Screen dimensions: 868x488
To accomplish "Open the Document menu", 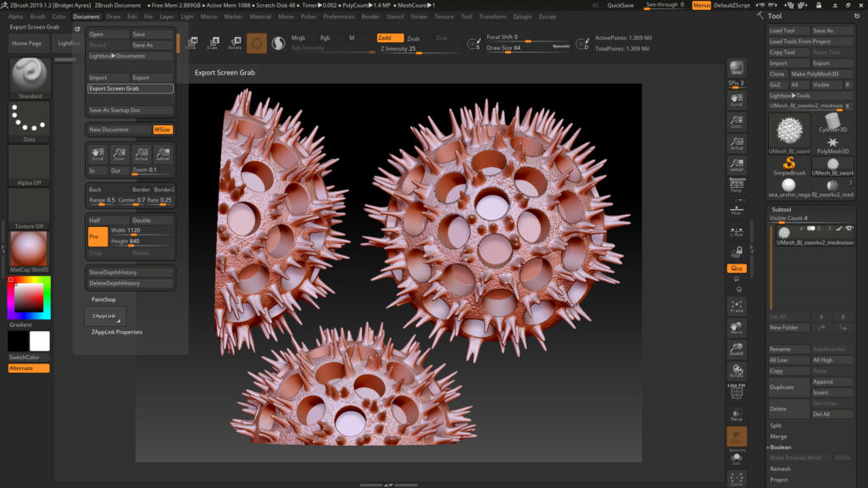I will click(x=86, y=17).
